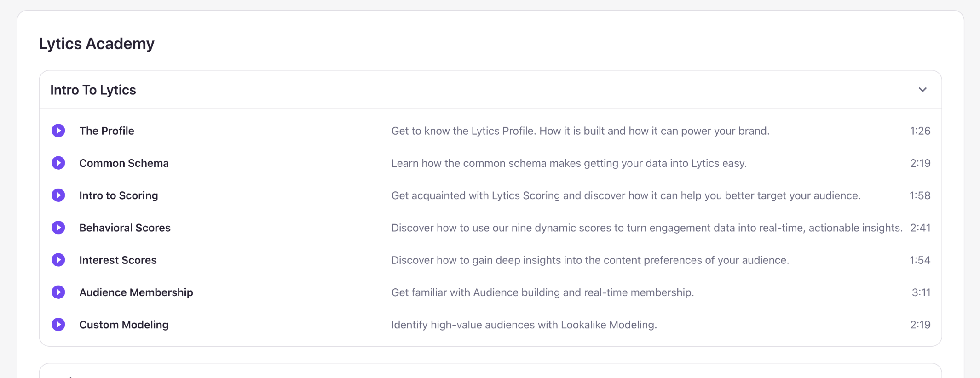Open The Profile lesson title
This screenshot has height=378, width=980.
coord(107,131)
